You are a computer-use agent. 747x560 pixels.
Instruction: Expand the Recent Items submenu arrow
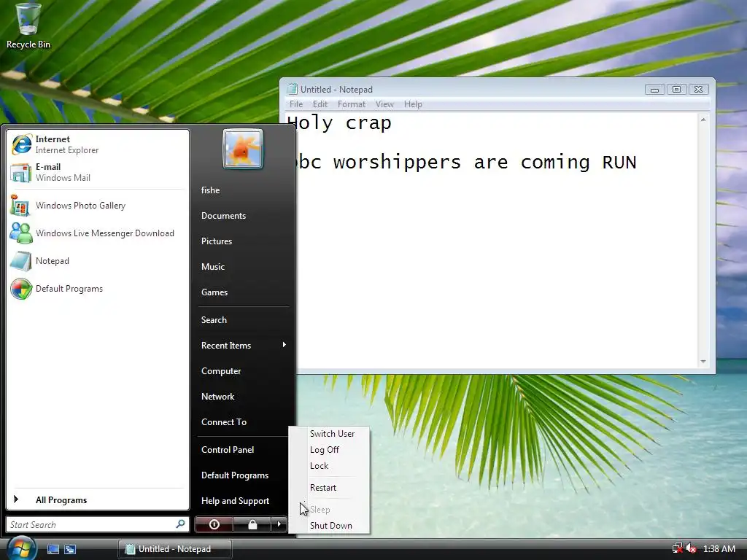[285, 345]
